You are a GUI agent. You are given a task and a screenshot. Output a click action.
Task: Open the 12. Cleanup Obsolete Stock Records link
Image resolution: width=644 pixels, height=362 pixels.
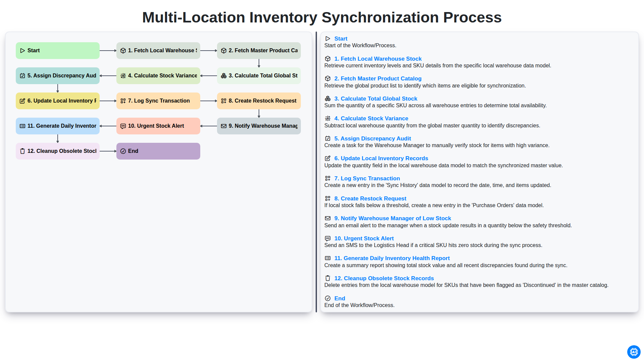click(x=384, y=278)
